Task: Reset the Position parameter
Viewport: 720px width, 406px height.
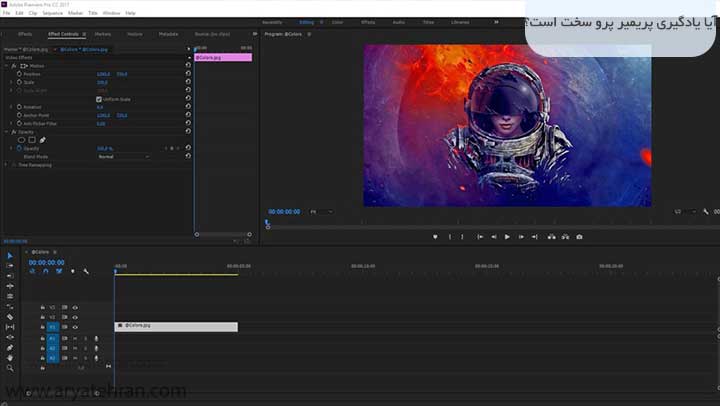Action: (x=188, y=74)
